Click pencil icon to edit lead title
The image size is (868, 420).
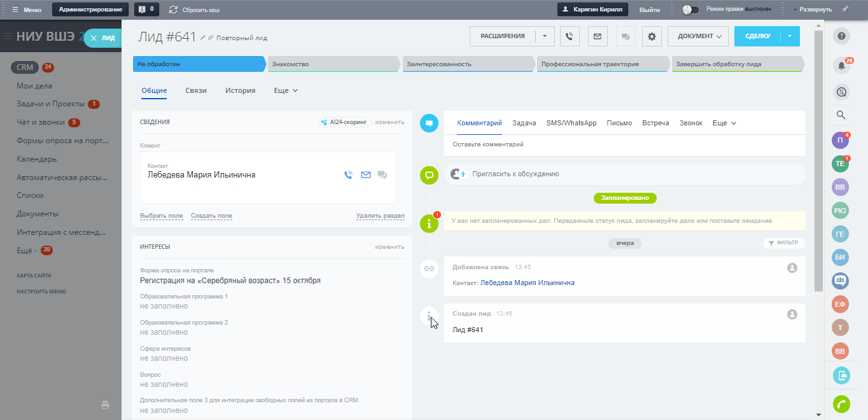(203, 38)
